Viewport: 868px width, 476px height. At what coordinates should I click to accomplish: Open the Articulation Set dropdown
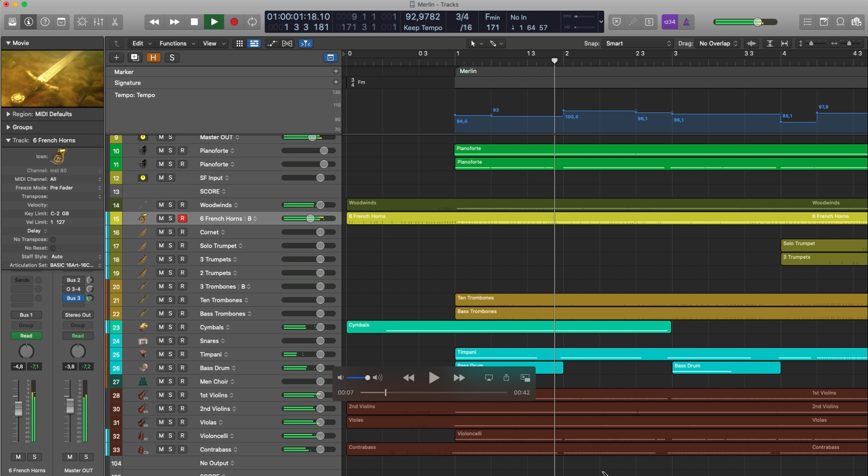pos(75,265)
